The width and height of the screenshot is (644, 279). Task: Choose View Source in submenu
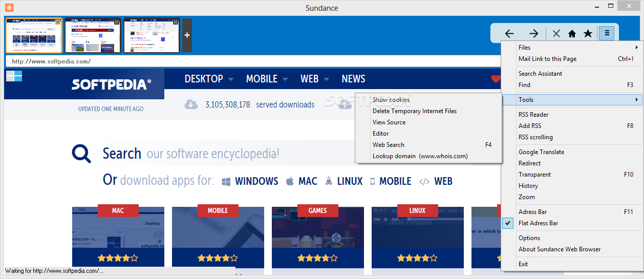(x=428, y=122)
